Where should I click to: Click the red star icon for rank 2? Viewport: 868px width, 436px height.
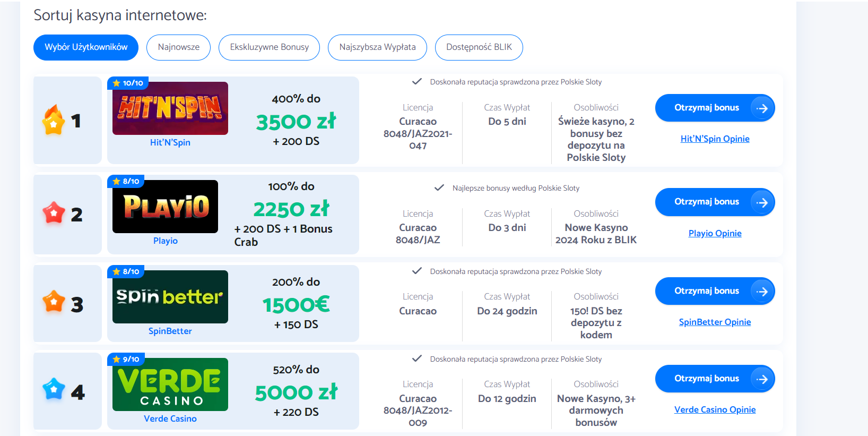(54, 213)
